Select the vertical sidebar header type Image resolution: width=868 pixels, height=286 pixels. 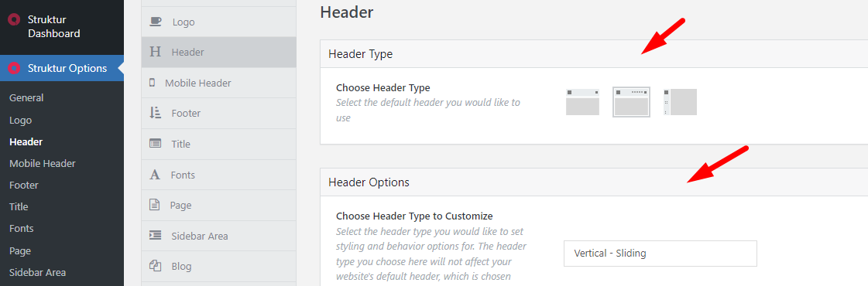pyautogui.click(x=680, y=101)
